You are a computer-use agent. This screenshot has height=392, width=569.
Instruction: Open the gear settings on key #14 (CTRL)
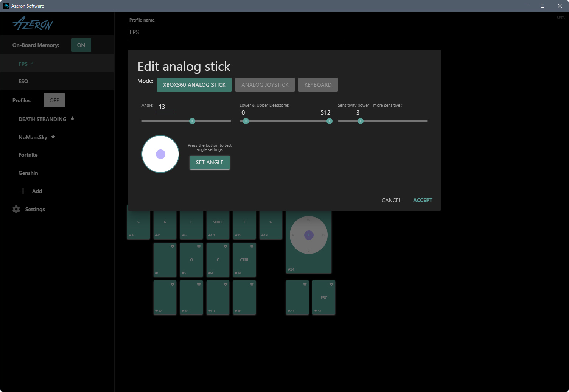pyautogui.click(x=252, y=246)
